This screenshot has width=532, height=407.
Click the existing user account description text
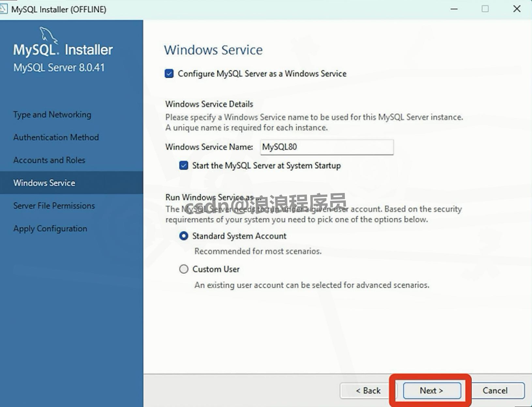pos(312,285)
